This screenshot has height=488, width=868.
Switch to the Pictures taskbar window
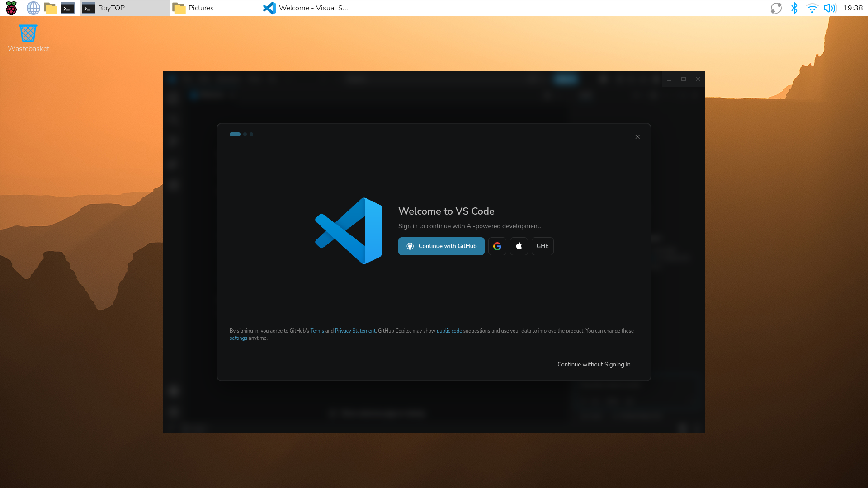click(216, 8)
